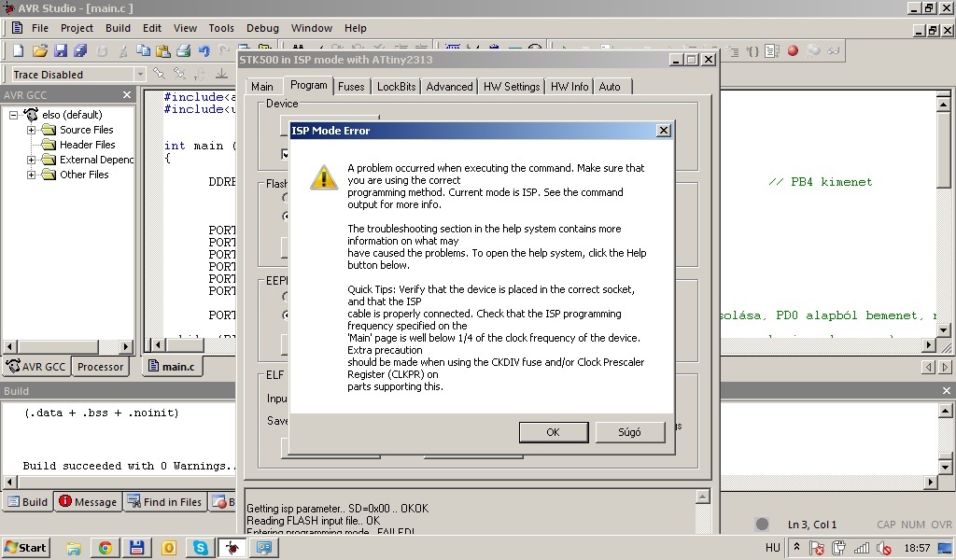
Task: Open the Find in Files tab
Action: tap(164, 501)
